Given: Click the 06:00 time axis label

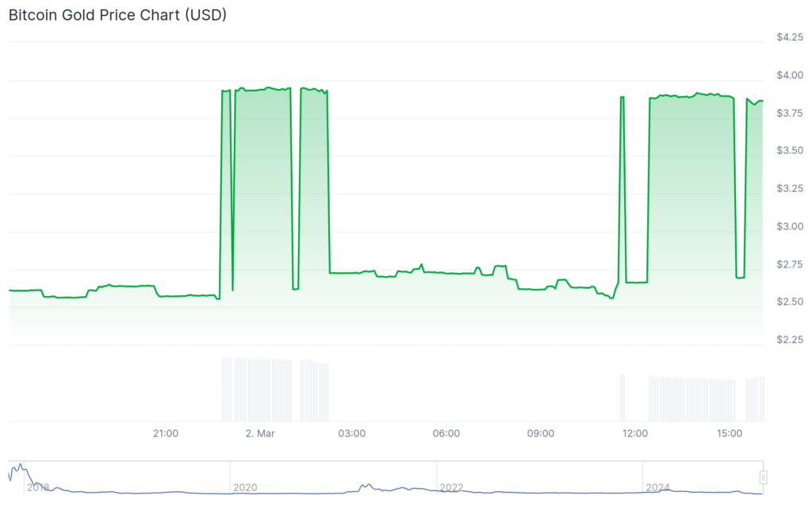Looking at the screenshot, I should 446,433.
